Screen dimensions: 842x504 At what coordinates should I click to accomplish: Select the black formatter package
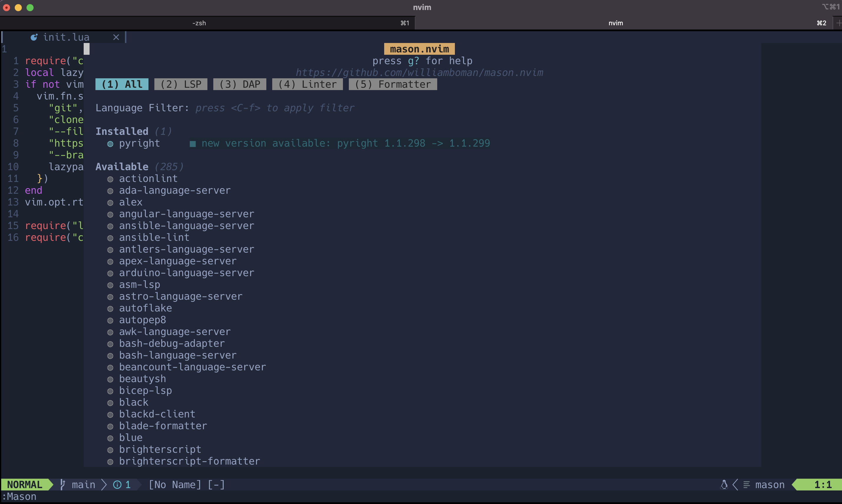133,402
